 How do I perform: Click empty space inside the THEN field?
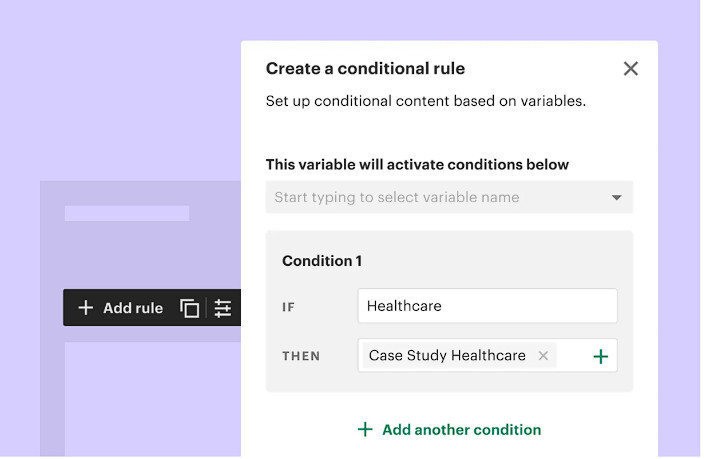572,356
